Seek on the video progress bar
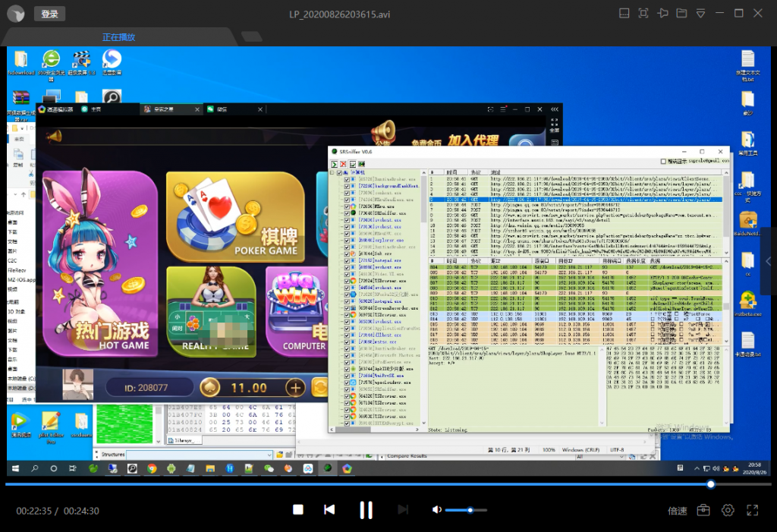This screenshot has width=777, height=532. (379, 484)
